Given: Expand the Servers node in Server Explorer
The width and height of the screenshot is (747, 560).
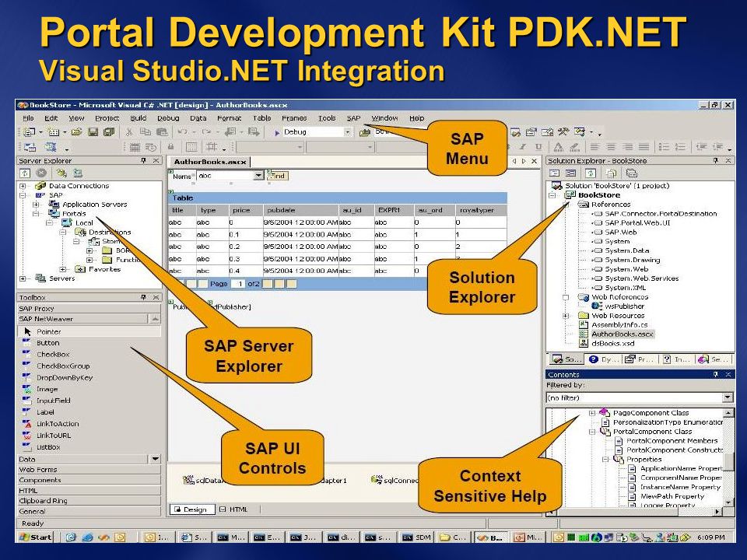Looking at the screenshot, I should pyautogui.click(x=23, y=278).
